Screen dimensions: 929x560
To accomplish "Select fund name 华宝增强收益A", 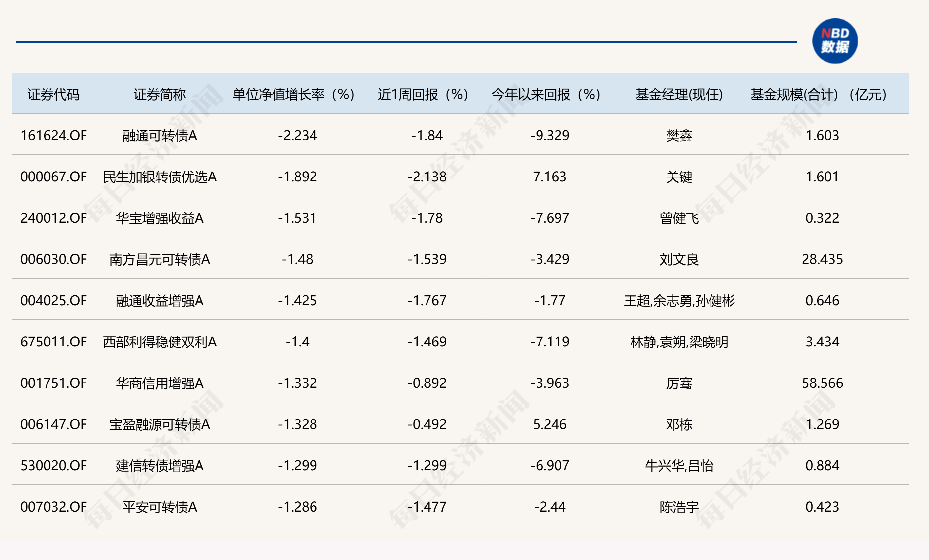I will coord(160,218).
